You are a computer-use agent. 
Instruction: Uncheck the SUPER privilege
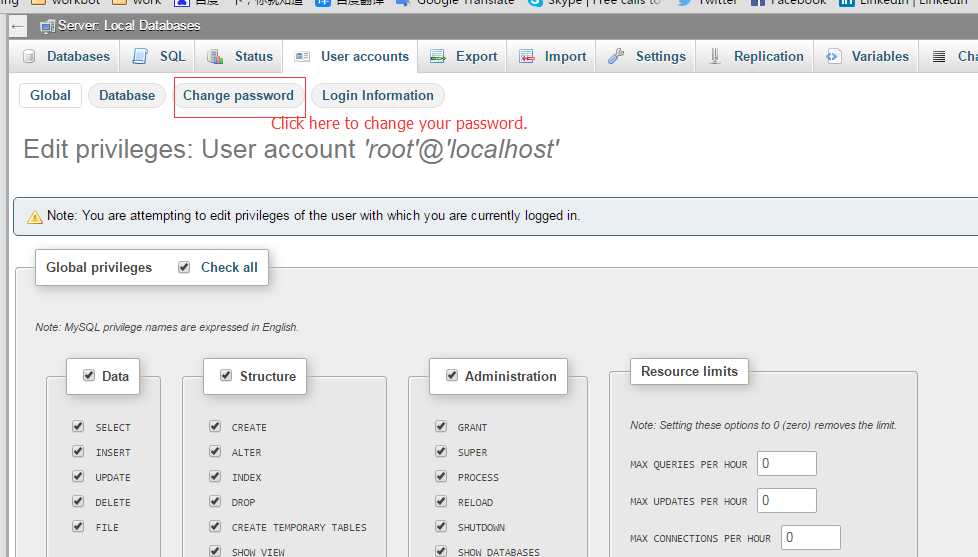pyautogui.click(x=441, y=452)
